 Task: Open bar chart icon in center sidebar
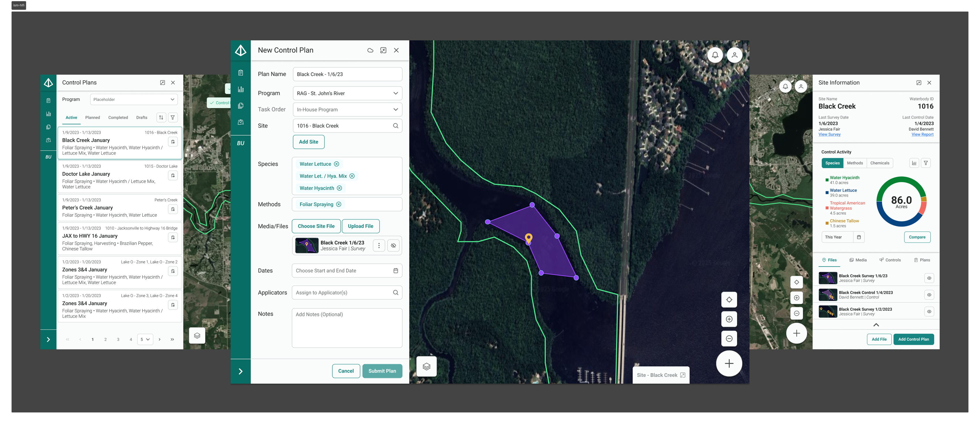pos(240,89)
